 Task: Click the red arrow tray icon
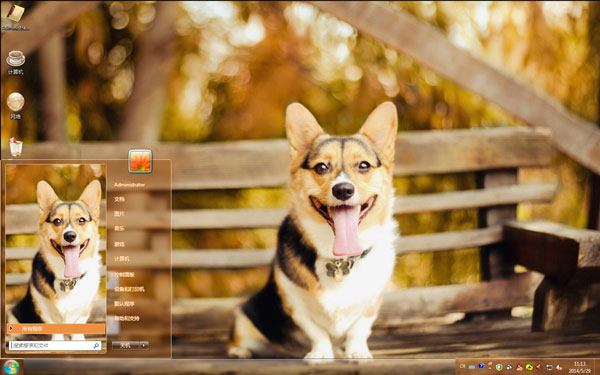[538, 367]
